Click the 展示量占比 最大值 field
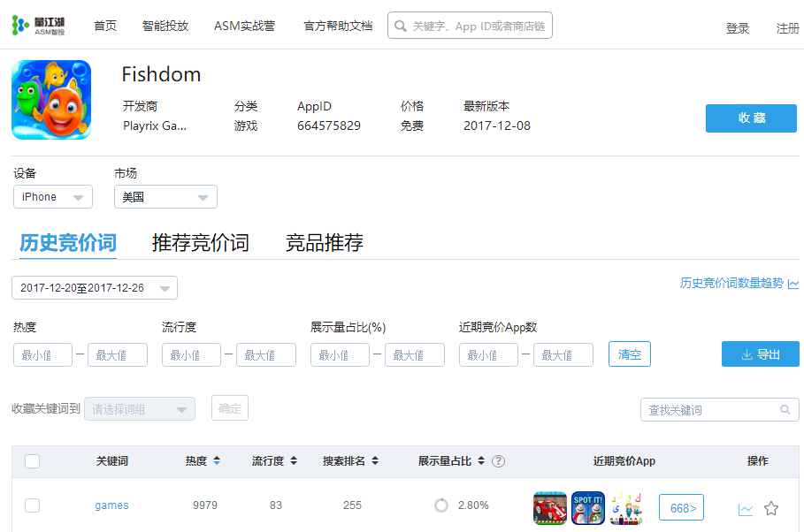The width and height of the screenshot is (804, 532). tap(415, 354)
